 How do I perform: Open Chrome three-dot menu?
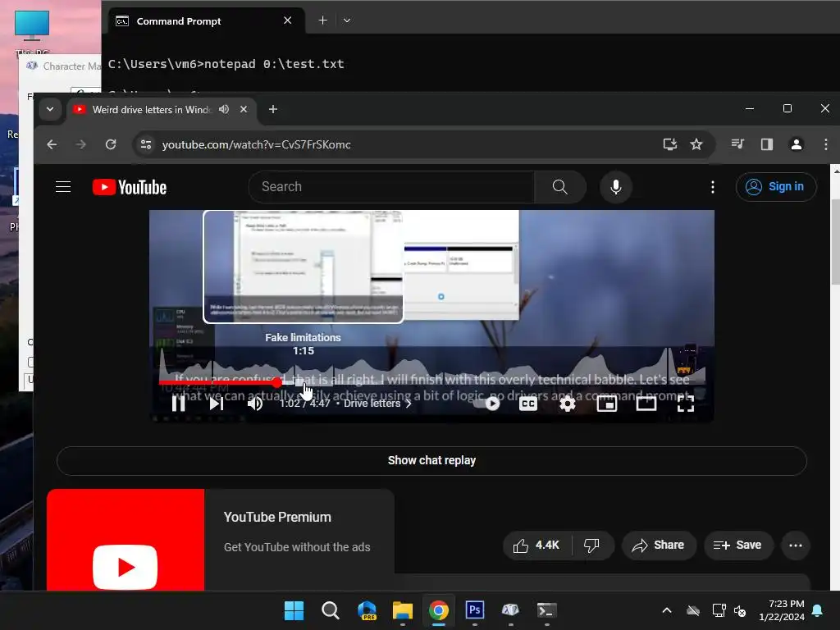tap(825, 144)
